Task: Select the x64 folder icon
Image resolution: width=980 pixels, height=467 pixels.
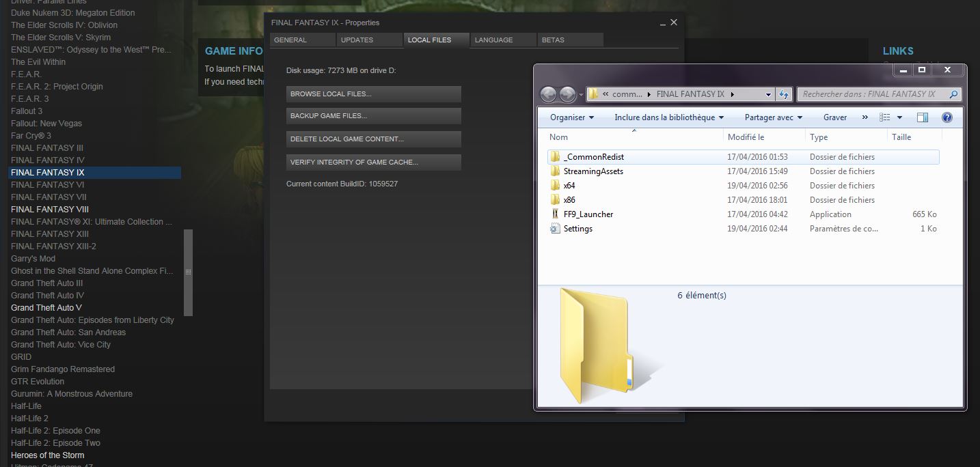Action: [555, 186]
